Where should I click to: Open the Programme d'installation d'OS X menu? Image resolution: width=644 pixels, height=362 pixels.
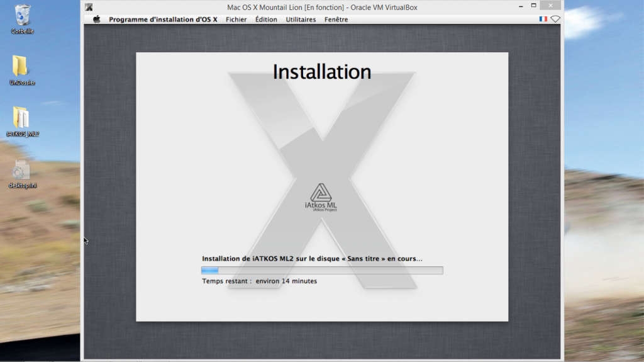coord(163,20)
